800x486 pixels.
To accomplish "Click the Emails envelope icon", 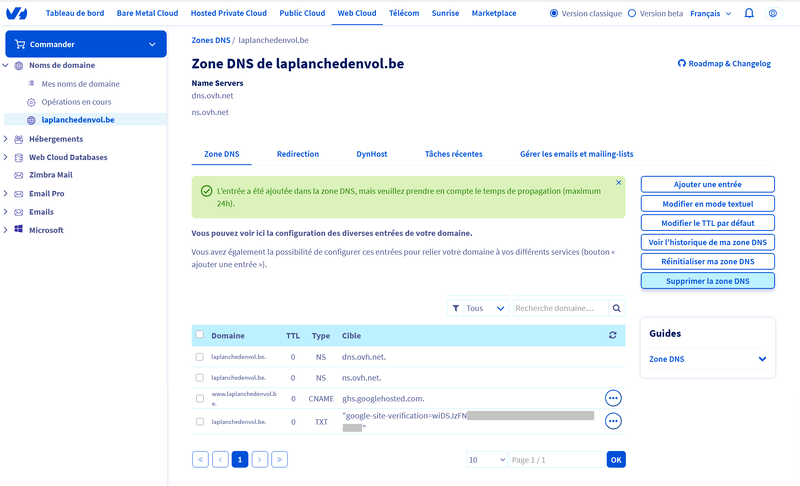I will click(x=19, y=212).
